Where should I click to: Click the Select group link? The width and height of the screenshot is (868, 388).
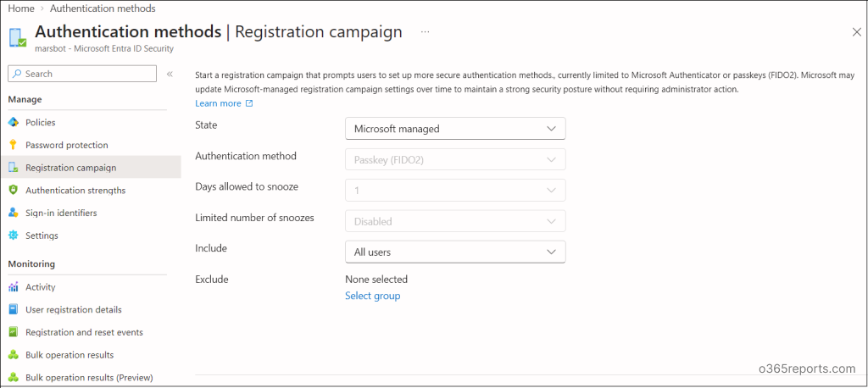(373, 296)
